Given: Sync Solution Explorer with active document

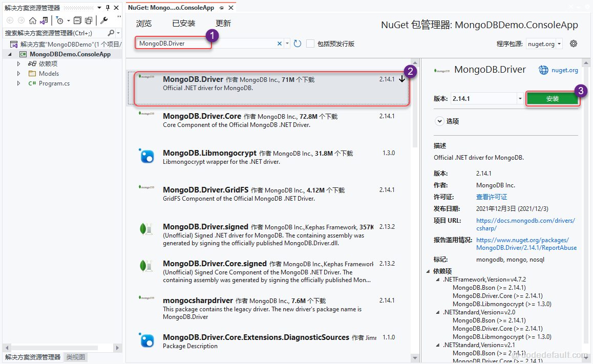Looking at the screenshot, I should click(x=43, y=20).
